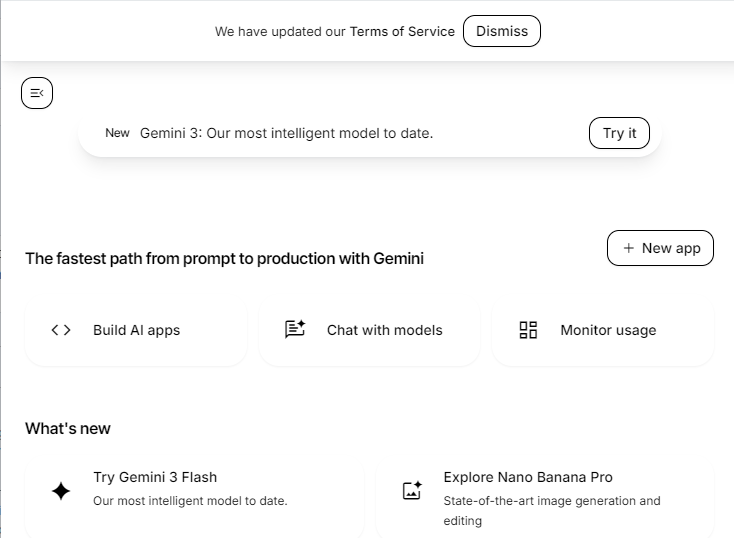This screenshot has width=734, height=538.
Task: Click the New label in the banner
Action: click(x=117, y=133)
